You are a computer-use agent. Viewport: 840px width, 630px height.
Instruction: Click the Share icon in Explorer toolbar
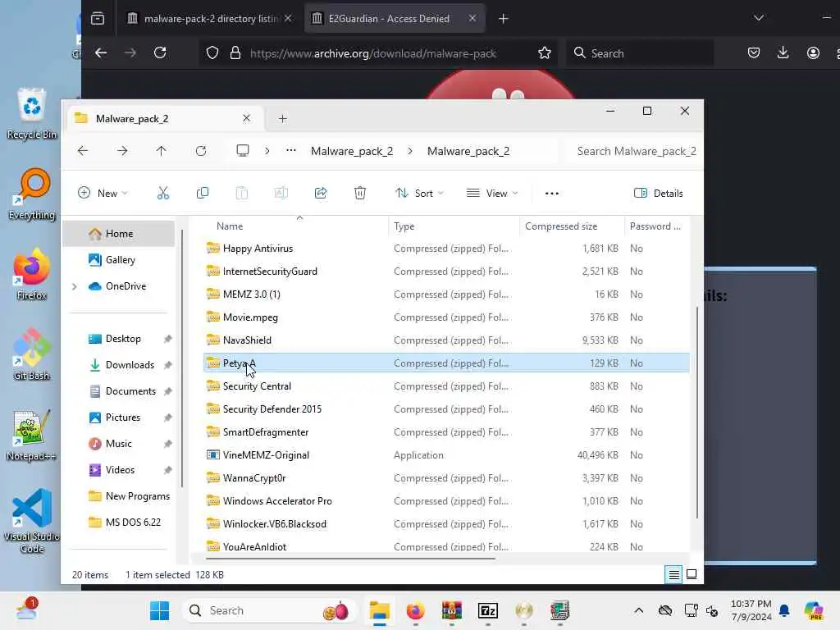(321, 194)
